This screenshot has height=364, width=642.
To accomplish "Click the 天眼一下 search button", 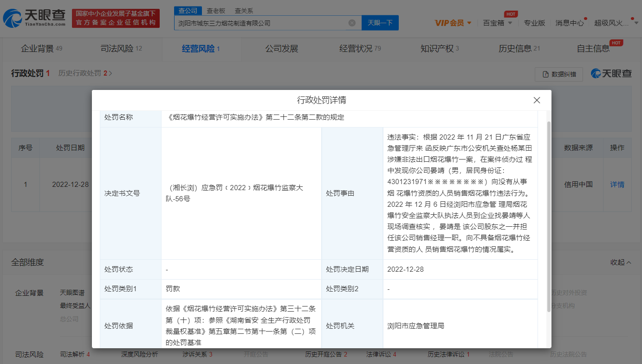I will pyautogui.click(x=380, y=23).
